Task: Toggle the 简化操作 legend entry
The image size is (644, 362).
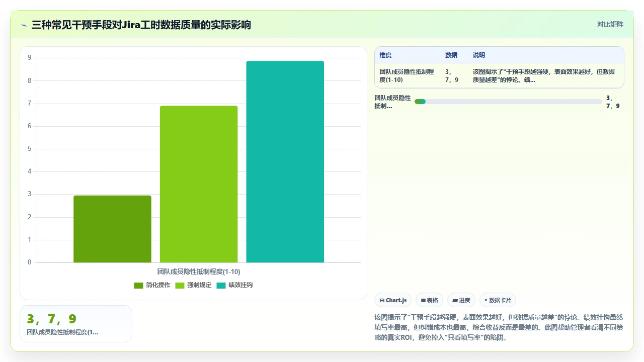Action: click(x=152, y=285)
